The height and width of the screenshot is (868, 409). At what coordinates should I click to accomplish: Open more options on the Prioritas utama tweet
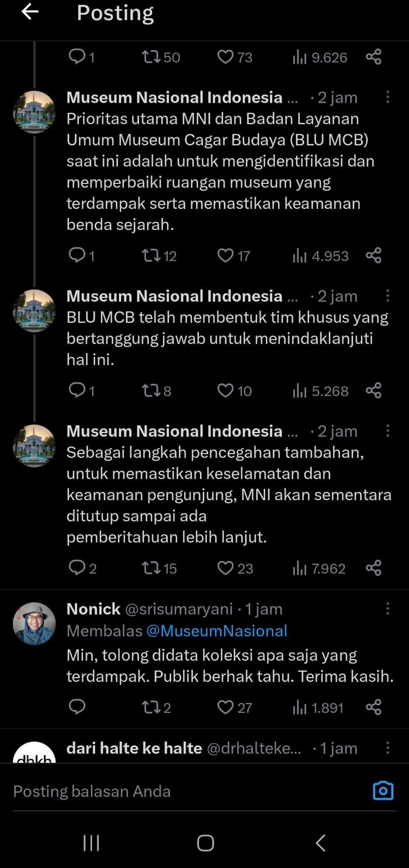tap(387, 97)
